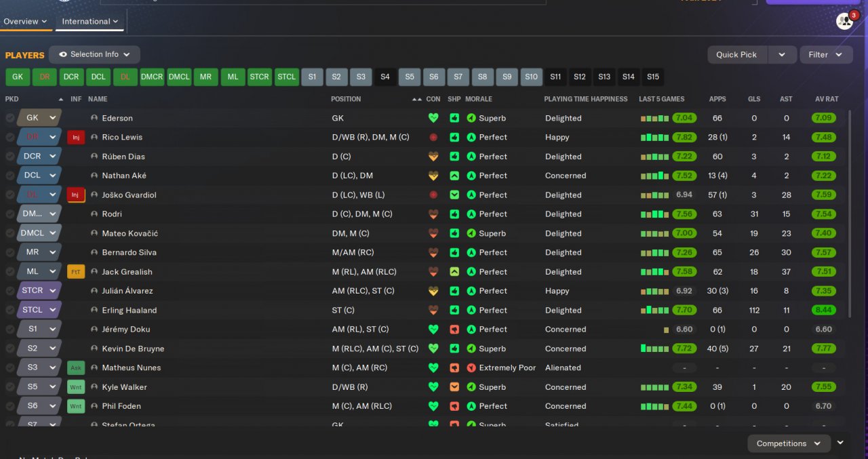The image size is (868, 459).
Task: Click Julián Álvarez's yellow heart condition icon
Action: [x=433, y=291]
